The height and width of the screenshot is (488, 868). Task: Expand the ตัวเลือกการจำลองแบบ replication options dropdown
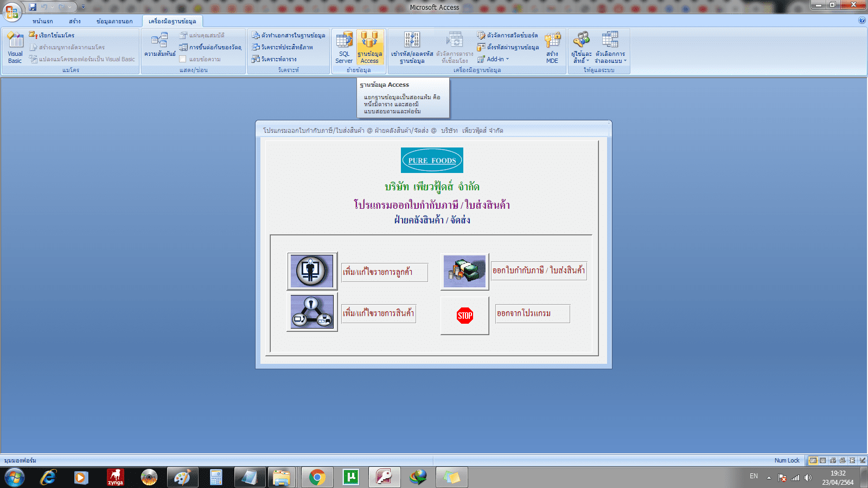click(610, 47)
